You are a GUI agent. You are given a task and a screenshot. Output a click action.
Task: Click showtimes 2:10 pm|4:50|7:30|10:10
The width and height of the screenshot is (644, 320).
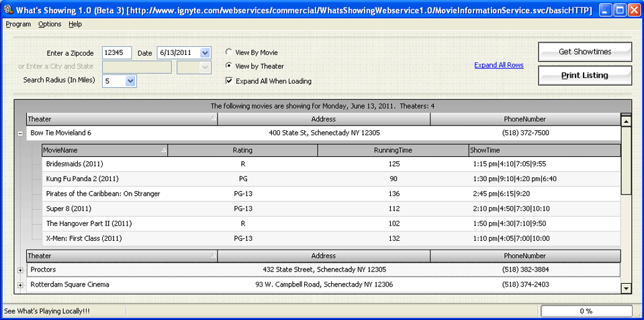511,209
